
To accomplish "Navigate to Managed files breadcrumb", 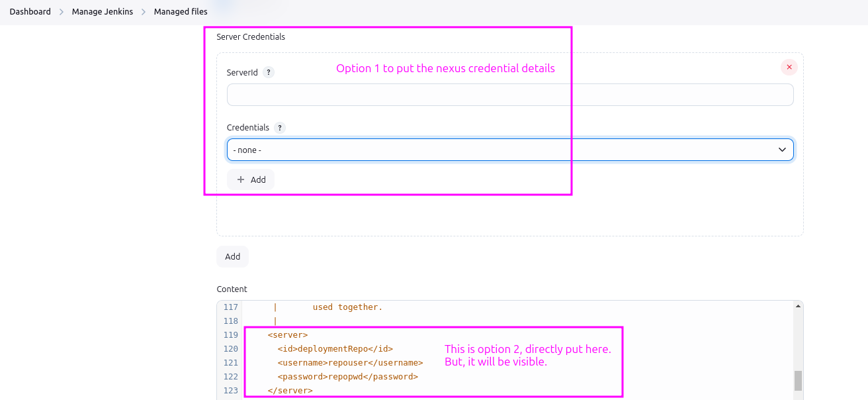I will click(181, 12).
